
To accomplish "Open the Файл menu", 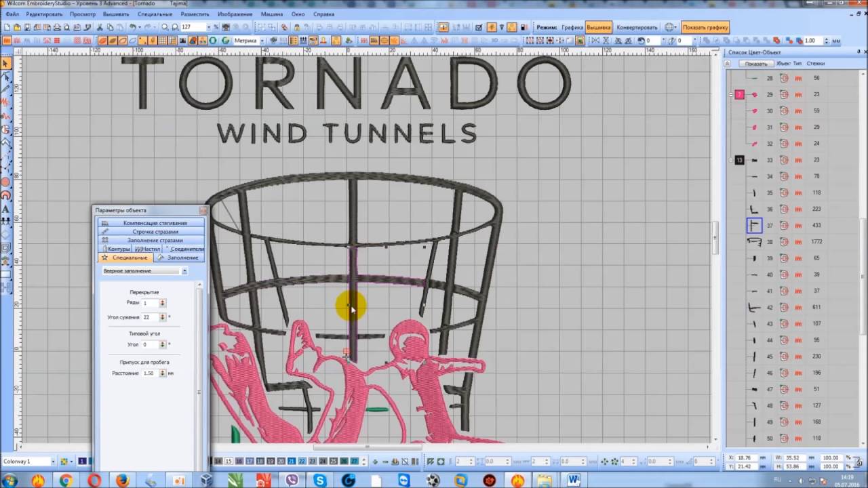I will point(12,14).
